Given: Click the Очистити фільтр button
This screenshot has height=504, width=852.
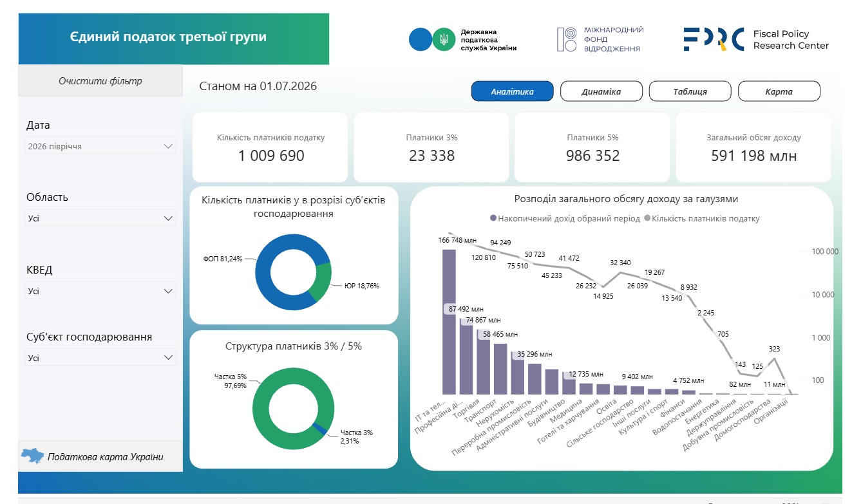Looking at the screenshot, I should coord(100,81).
